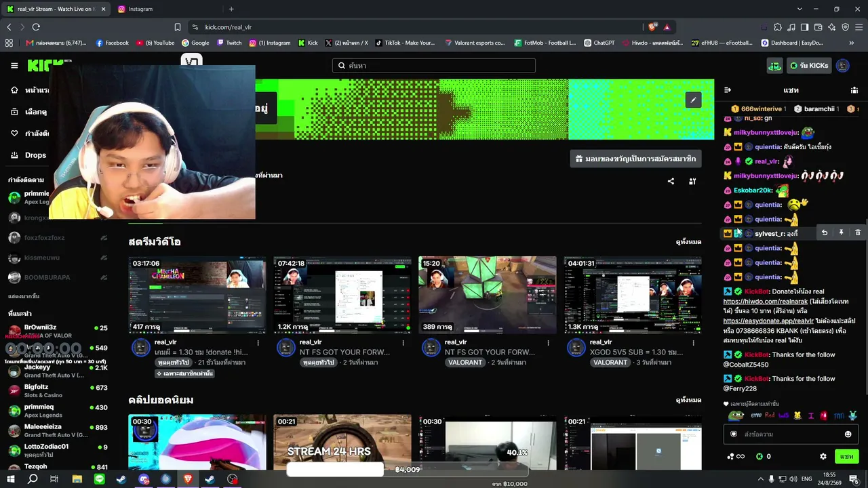Open the Brave Shields icon
The image size is (868, 488).
pos(652,27)
